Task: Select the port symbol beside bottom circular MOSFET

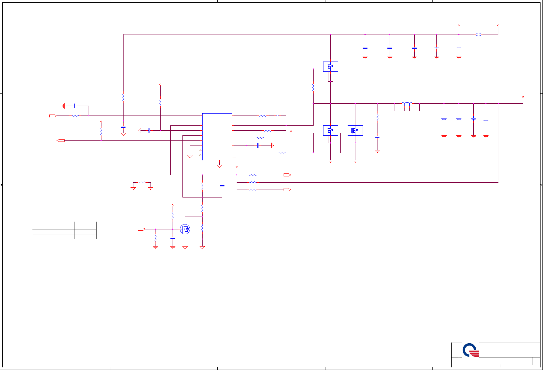Action: (x=142, y=229)
